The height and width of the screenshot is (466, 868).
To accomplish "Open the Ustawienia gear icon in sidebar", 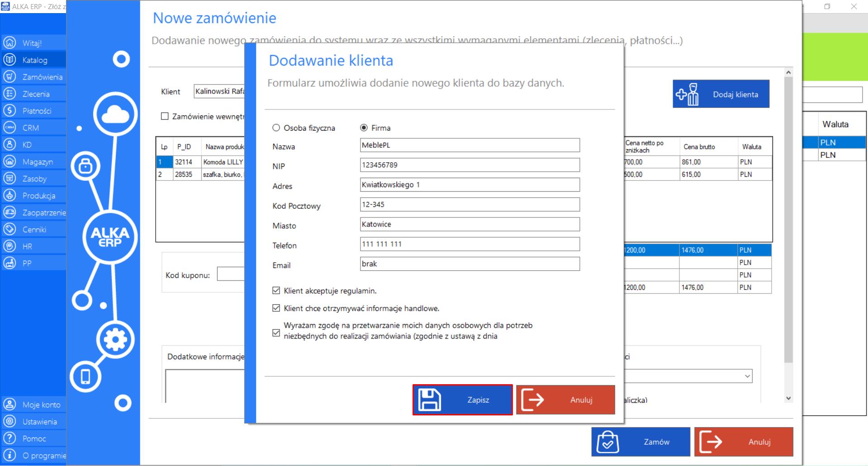I will (9, 421).
